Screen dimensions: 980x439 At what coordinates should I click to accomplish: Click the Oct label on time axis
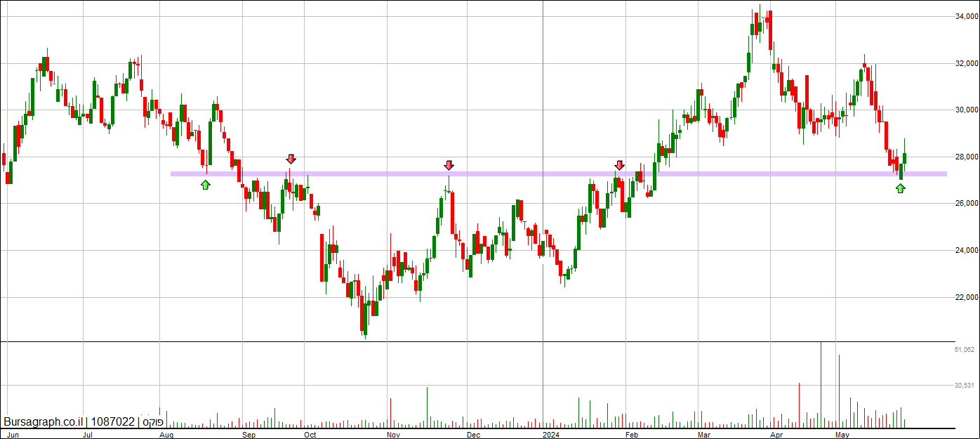point(310,435)
